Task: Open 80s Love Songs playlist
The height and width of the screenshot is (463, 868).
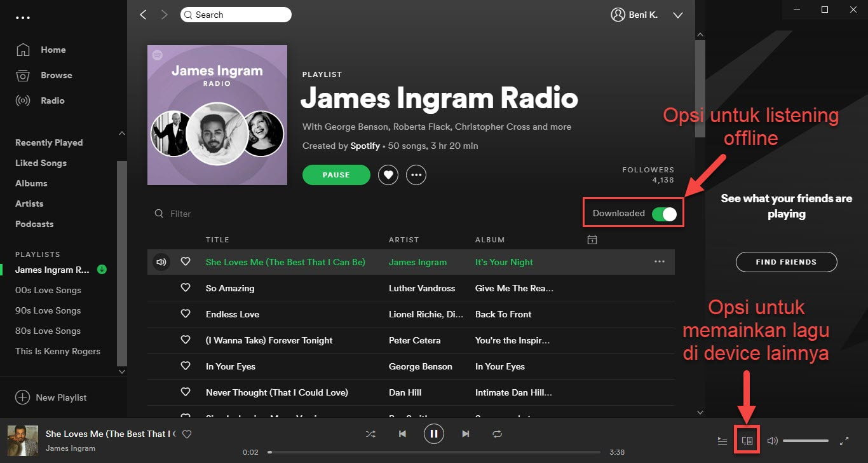Action: pyautogui.click(x=48, y=331)
